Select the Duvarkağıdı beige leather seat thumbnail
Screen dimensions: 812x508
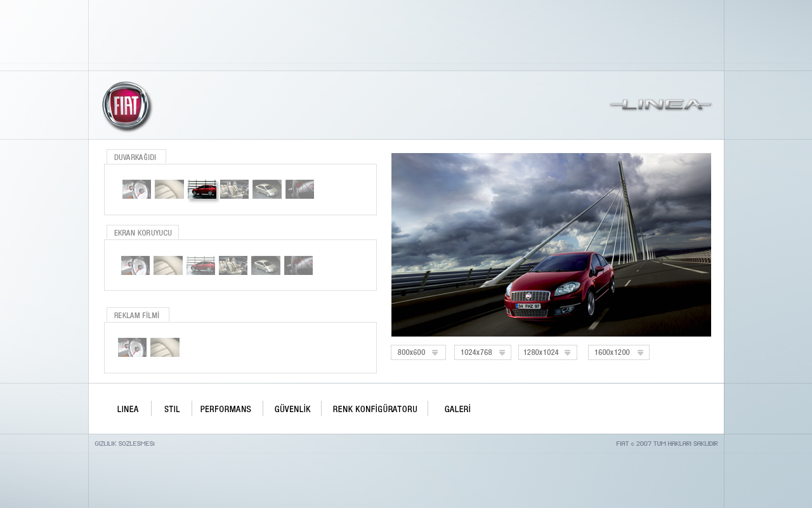(x=169, y=189)
